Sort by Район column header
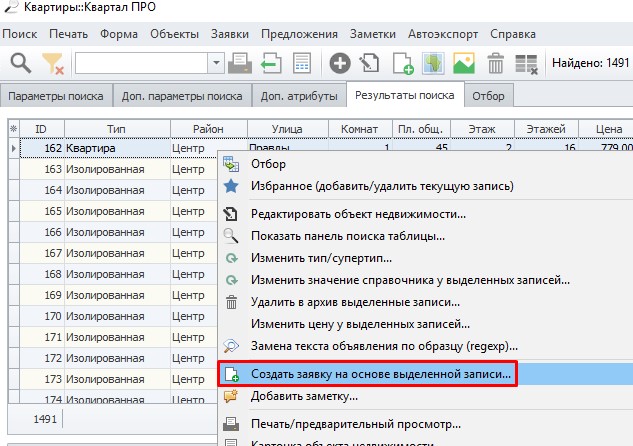Viewport: 633px width, 446px height. [208, 129]
